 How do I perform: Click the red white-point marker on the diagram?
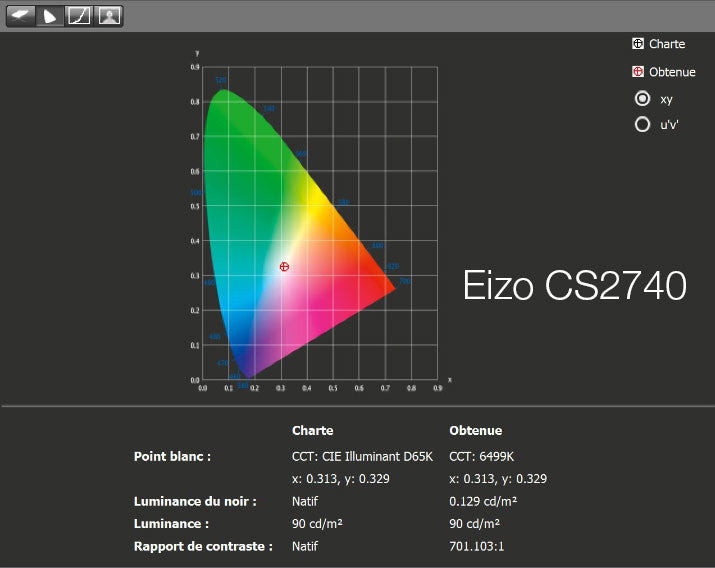coord(284,266)
